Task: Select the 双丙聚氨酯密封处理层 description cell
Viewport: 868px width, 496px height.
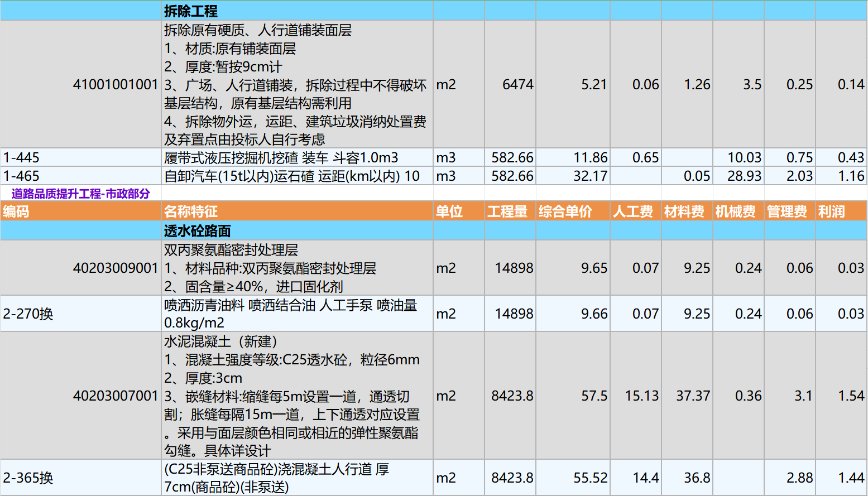Action: pos(297,268)
